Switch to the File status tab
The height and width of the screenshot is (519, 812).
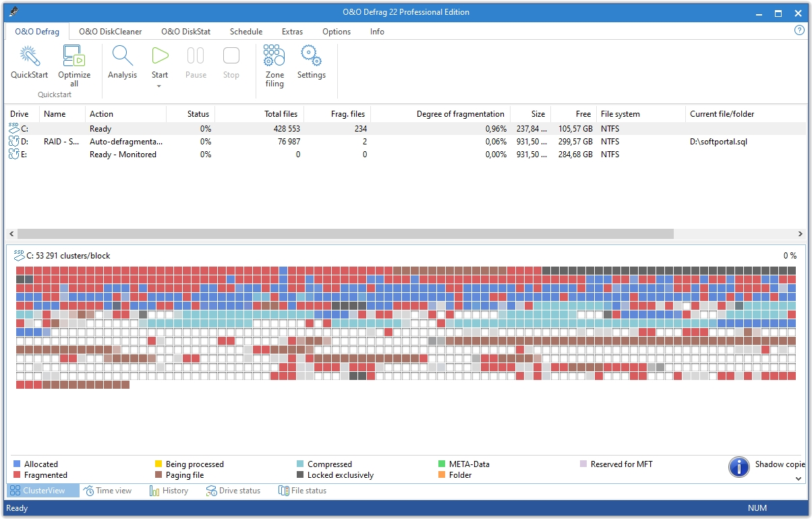303,491
